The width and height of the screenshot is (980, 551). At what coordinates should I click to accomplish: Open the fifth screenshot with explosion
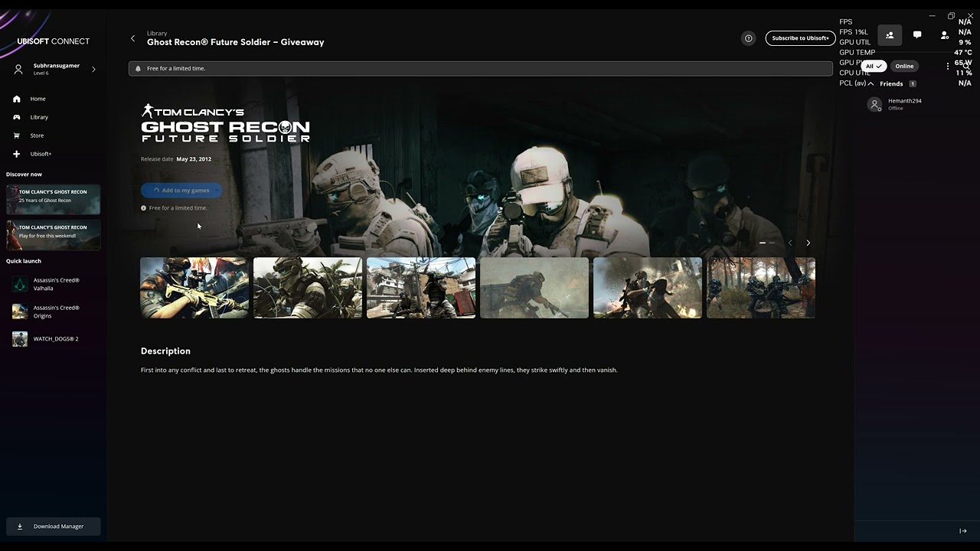648,288
